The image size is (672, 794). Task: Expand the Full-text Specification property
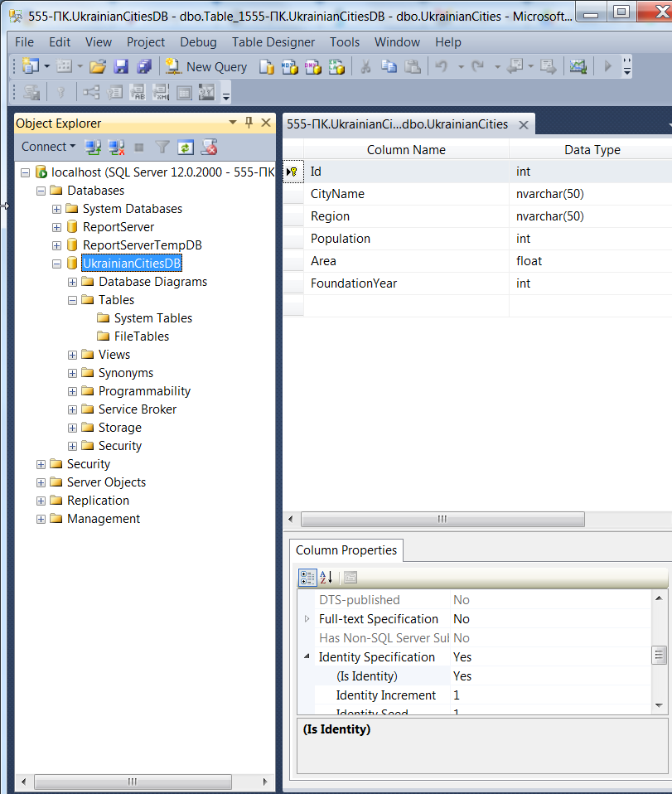coord(307,619)
